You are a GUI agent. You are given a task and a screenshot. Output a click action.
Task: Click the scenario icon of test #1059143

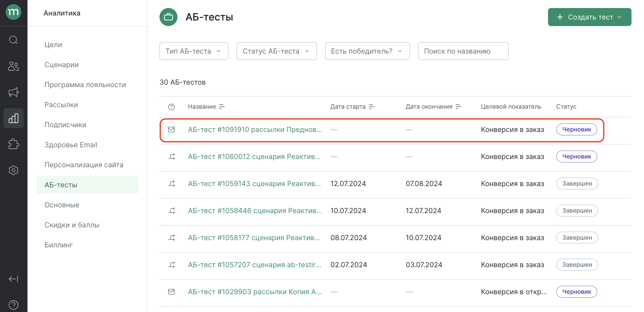pos(171,184)
